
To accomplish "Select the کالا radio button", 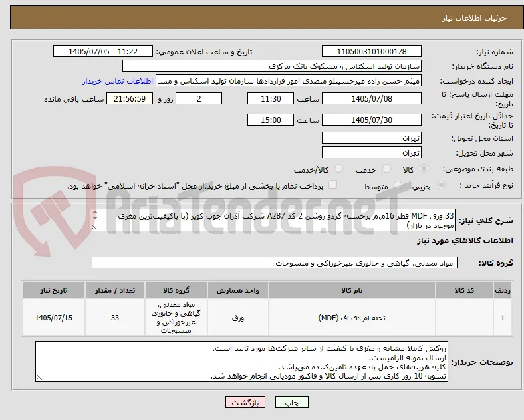I will pos(424,169).
